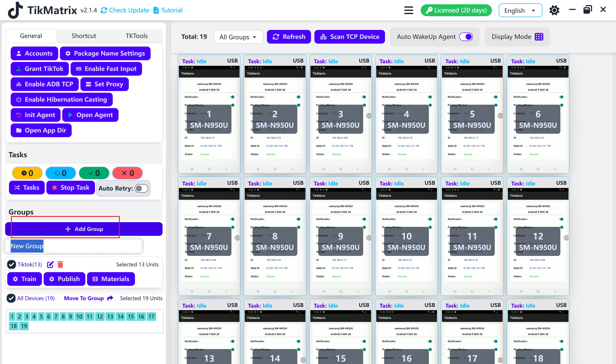Switch to the Shortcut tab

pos(84,36)
